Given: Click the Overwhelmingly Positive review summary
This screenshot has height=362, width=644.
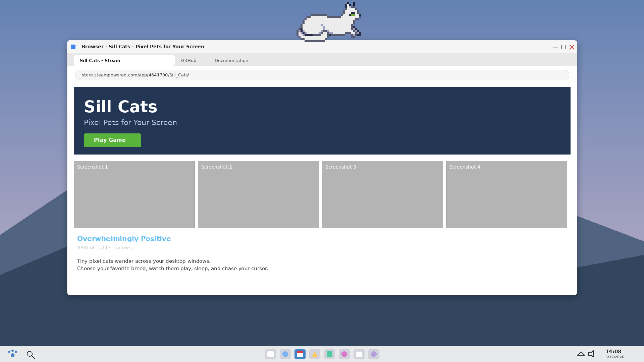Looking at the screenshot, I should [x=124, y=239].
